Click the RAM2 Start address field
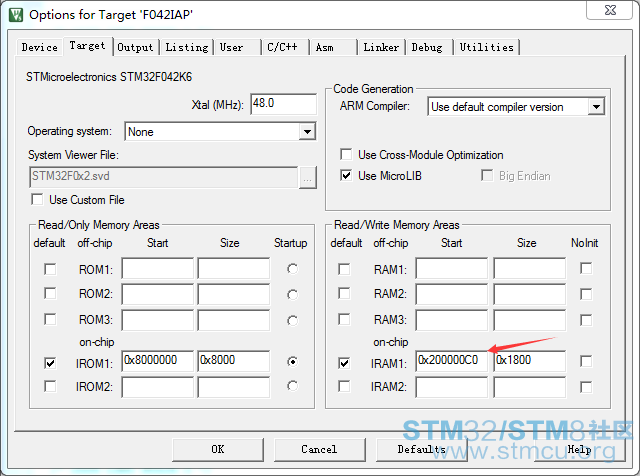 coord(452,294)
